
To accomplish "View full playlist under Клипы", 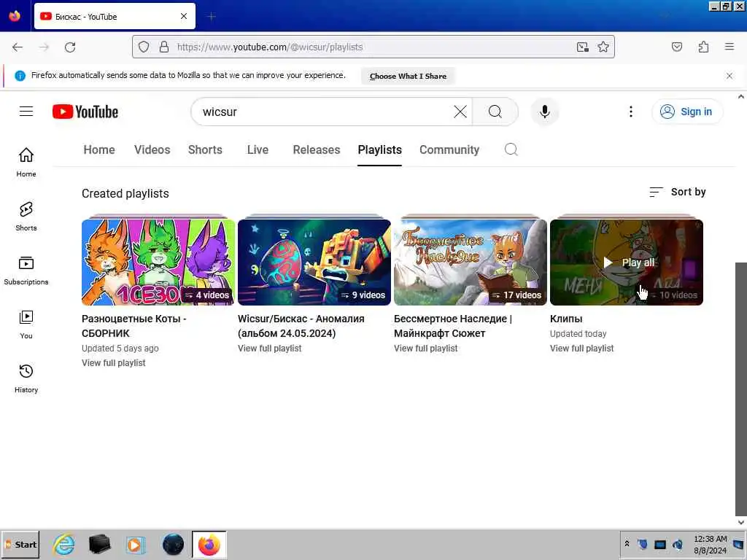I will coord(581,348).
